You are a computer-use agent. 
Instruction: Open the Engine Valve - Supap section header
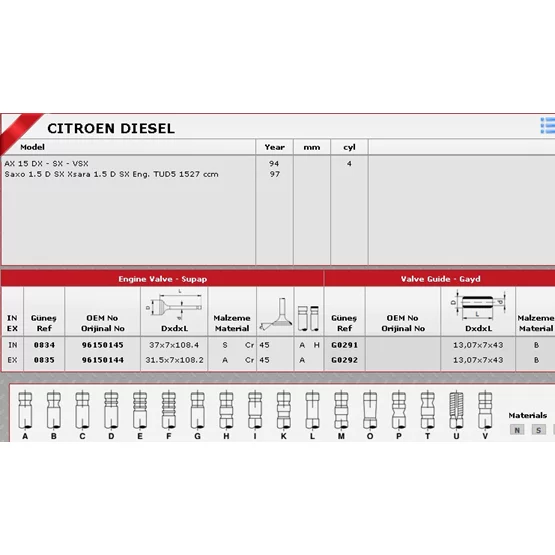162,279
